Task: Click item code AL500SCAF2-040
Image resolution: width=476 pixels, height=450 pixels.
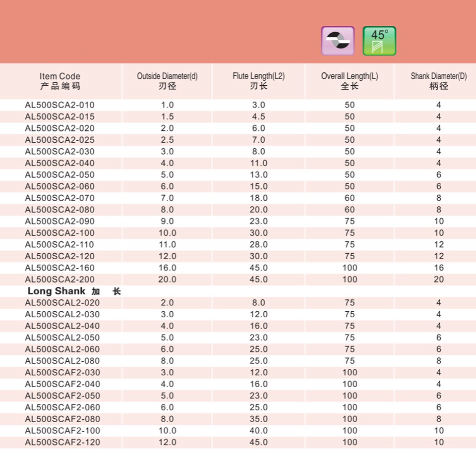Action: click(x=62, y=384)
